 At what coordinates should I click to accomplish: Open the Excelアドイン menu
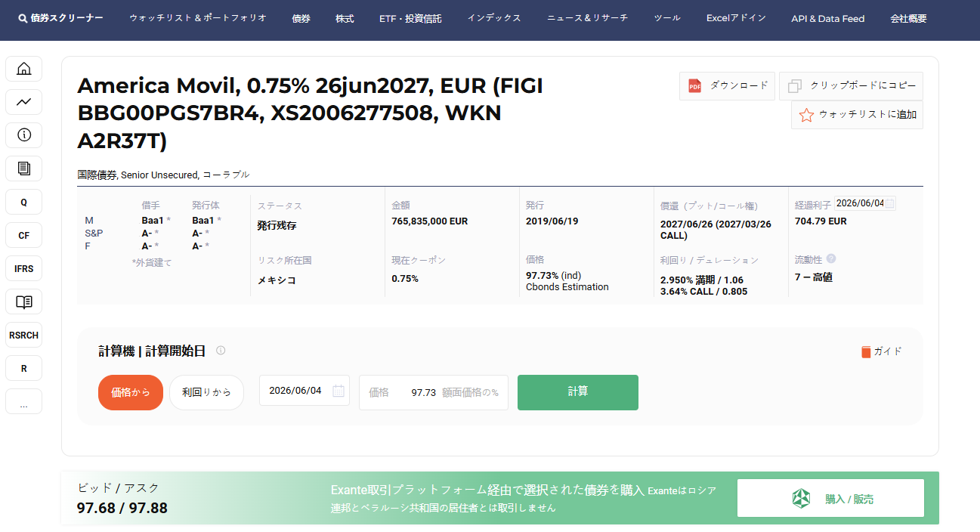tap(736, 18)
